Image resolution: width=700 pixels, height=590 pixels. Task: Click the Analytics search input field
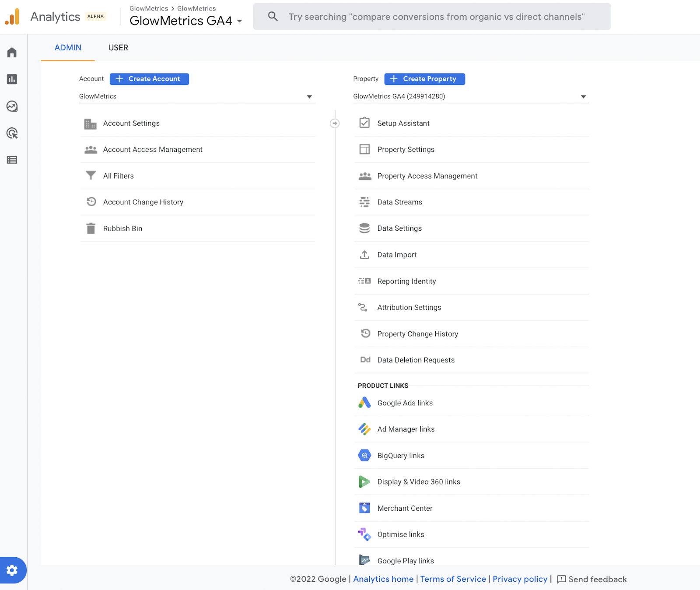436,17
